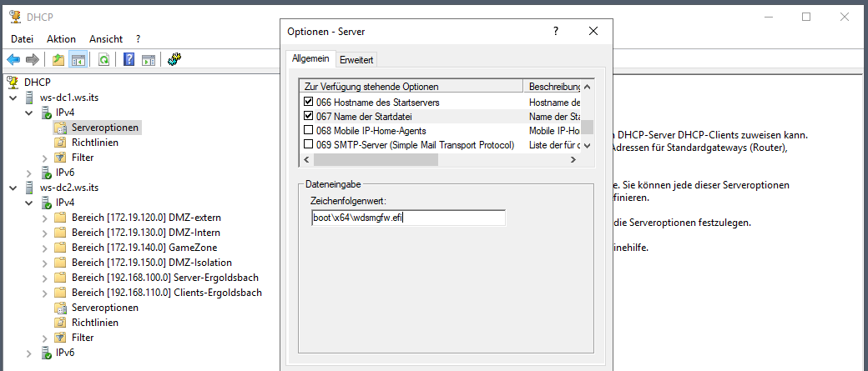Collapse the ws-dc1.ws.its server node
Viewport: 868px width, 371px height.
coord(13,98)
